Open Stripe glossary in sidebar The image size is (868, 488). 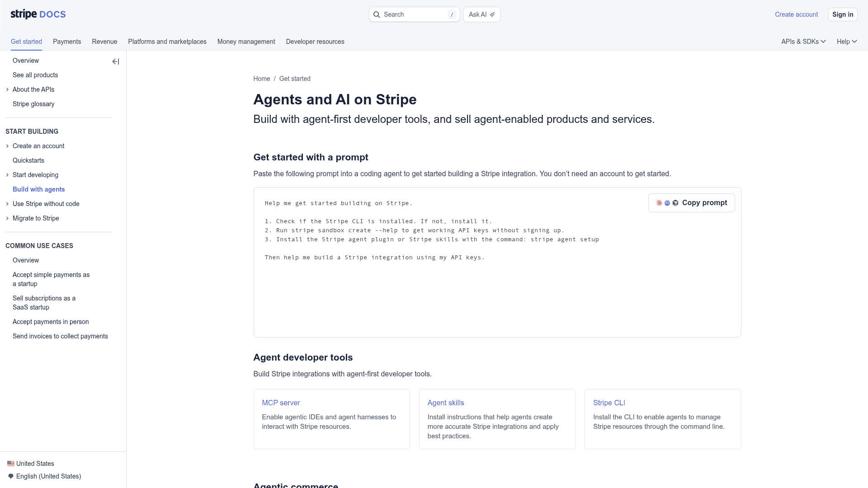(33, 104)
